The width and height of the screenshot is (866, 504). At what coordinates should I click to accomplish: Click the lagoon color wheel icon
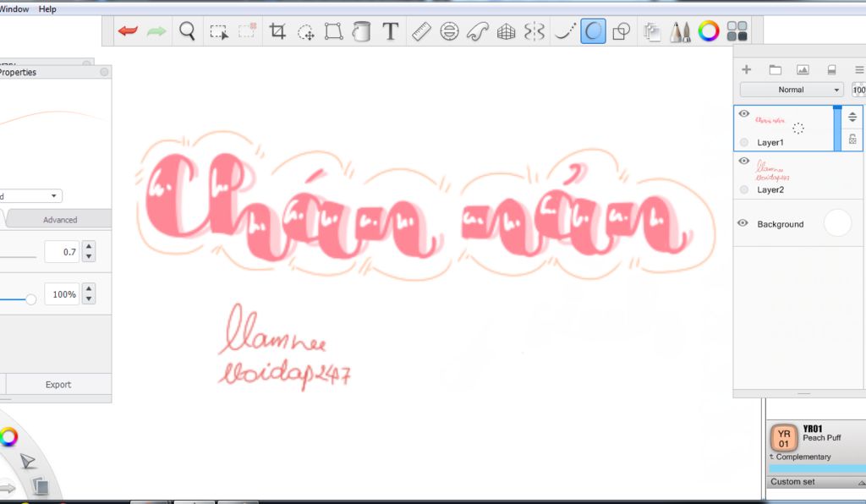click(8, 437)
